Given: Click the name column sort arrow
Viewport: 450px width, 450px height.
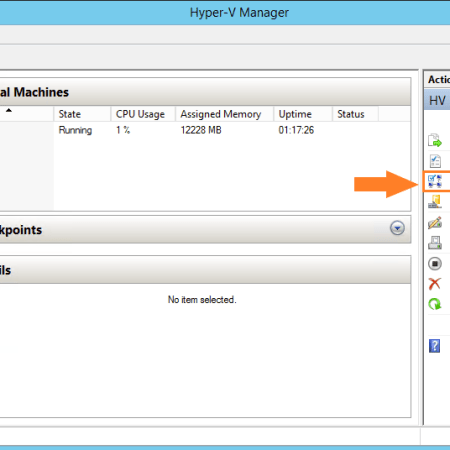Looking at the screenshot, I should tap(9, 110).
